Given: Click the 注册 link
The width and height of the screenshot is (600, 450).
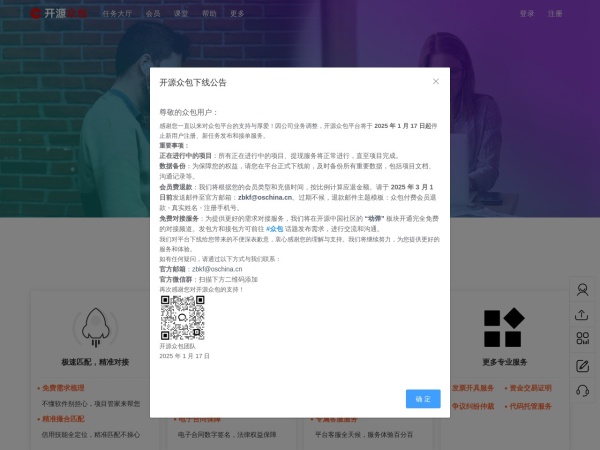Looking at the screenshot, I should click(x=554, y=14).
